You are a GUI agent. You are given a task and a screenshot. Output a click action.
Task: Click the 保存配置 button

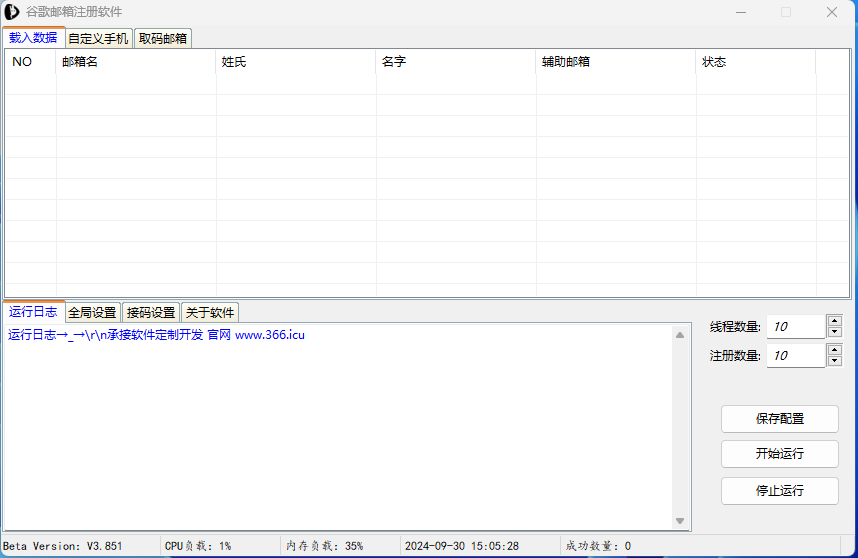pyautogui.click(x=779, y=419)
